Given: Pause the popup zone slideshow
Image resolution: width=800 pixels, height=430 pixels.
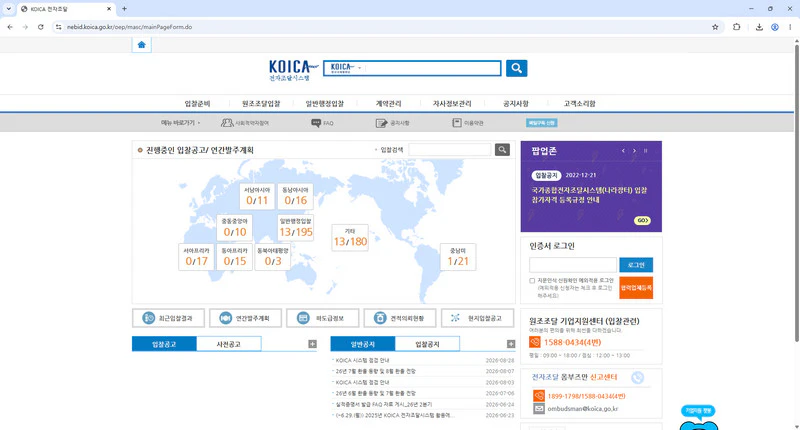Looking at the screenshot, I should click(x=645, y=151).
